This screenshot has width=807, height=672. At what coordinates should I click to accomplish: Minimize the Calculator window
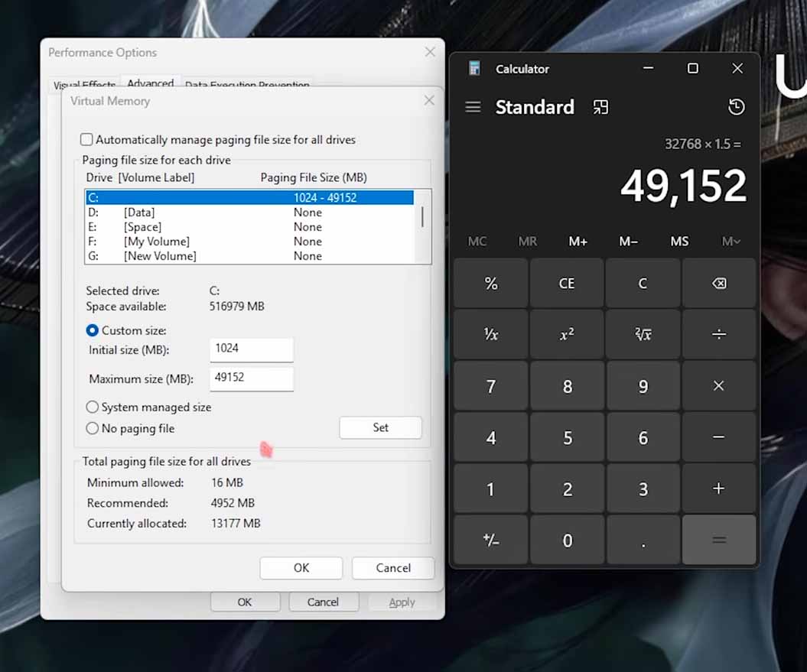648,68
